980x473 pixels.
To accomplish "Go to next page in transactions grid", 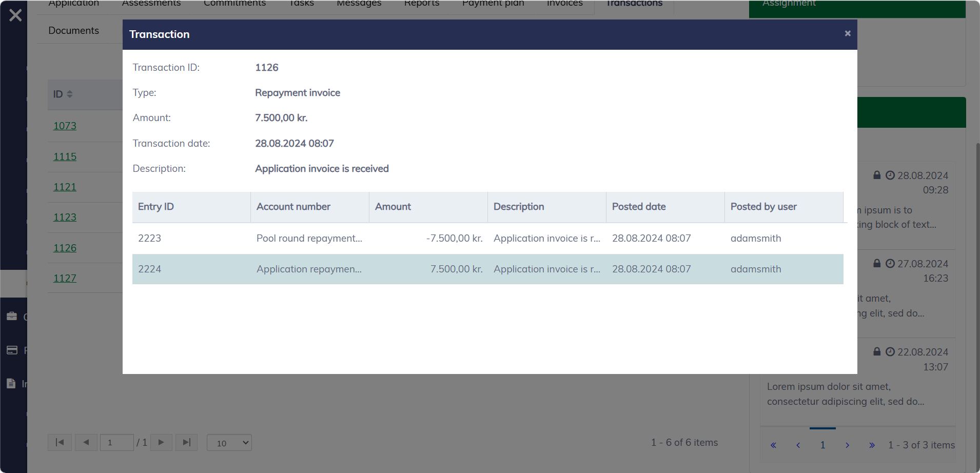I will [161, 442].
